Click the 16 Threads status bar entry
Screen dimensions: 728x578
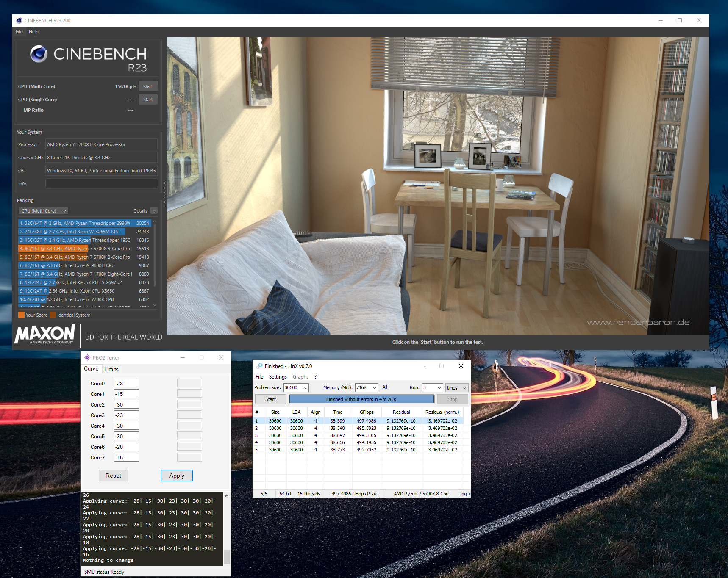click(309, 494)
